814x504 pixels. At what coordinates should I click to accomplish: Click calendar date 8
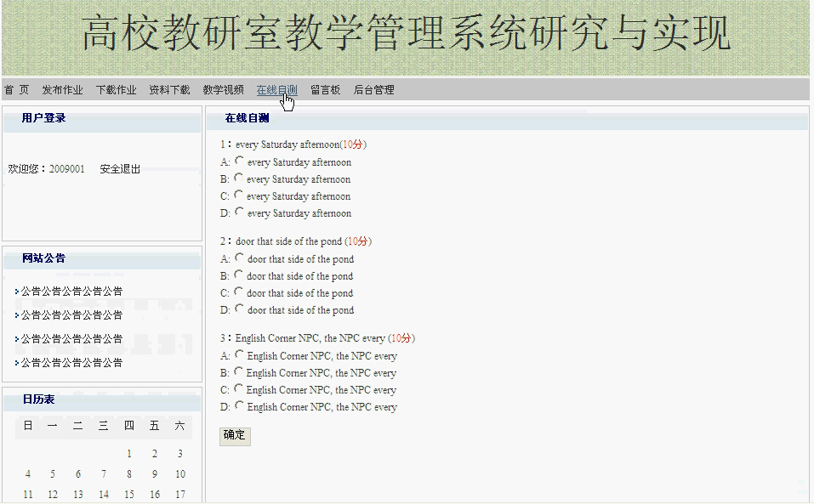[128, 474]
